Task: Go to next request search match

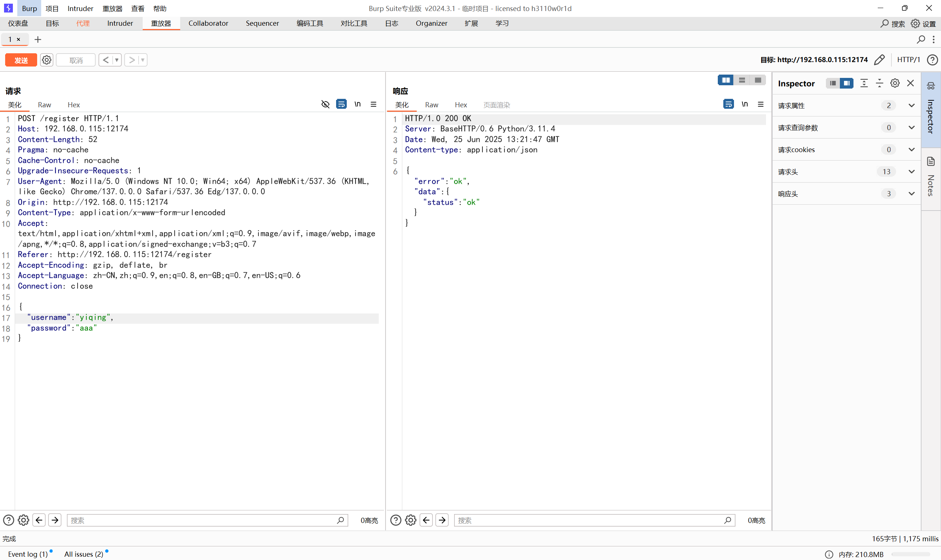Action: click(x=55, y=520)
